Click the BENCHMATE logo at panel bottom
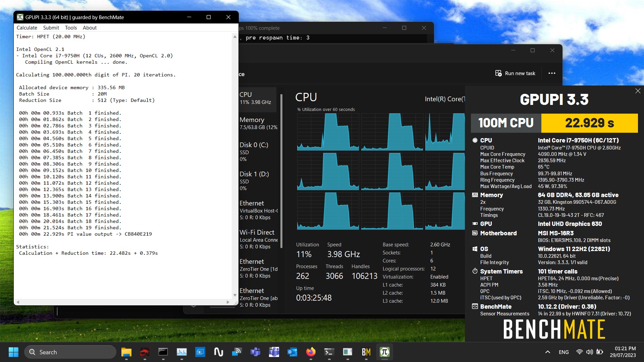Screen dimensions: 644x362 pos(554,329)
